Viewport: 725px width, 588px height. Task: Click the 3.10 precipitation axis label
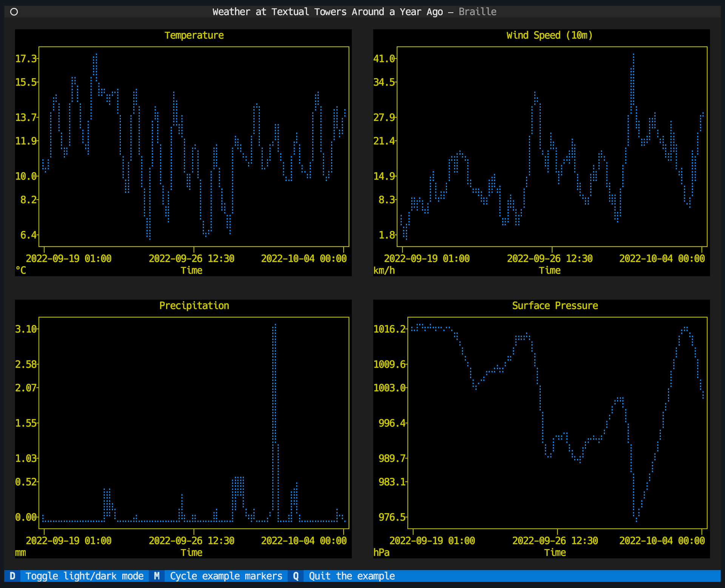(26, 329)
